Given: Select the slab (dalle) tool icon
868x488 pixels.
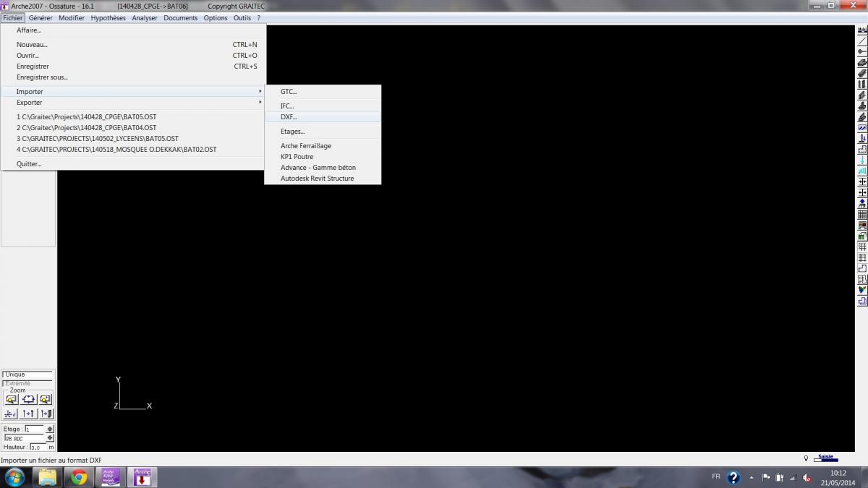Looking at the screenshot, I should coord(862,62).
